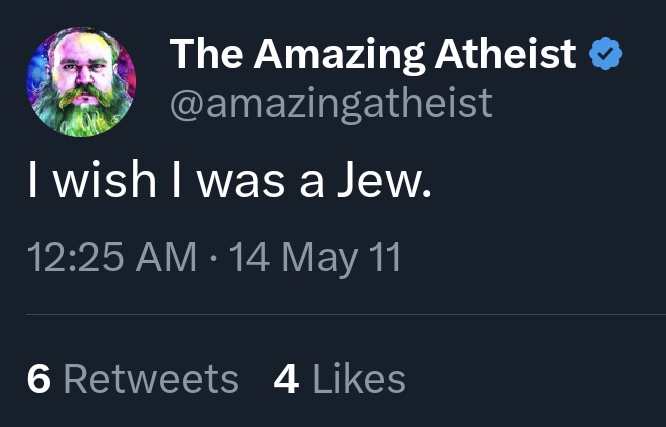
Task: View the 6 Retweets count number
Action: tap(39, 379)
